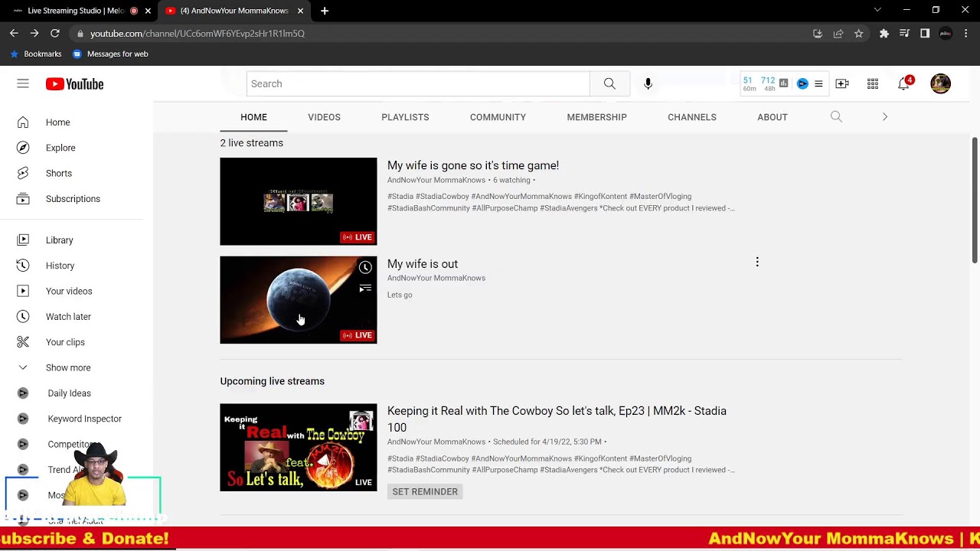980x551 pixels.
Task: Open Chrome tab search dropdown arrow
Action: point(877,10)
